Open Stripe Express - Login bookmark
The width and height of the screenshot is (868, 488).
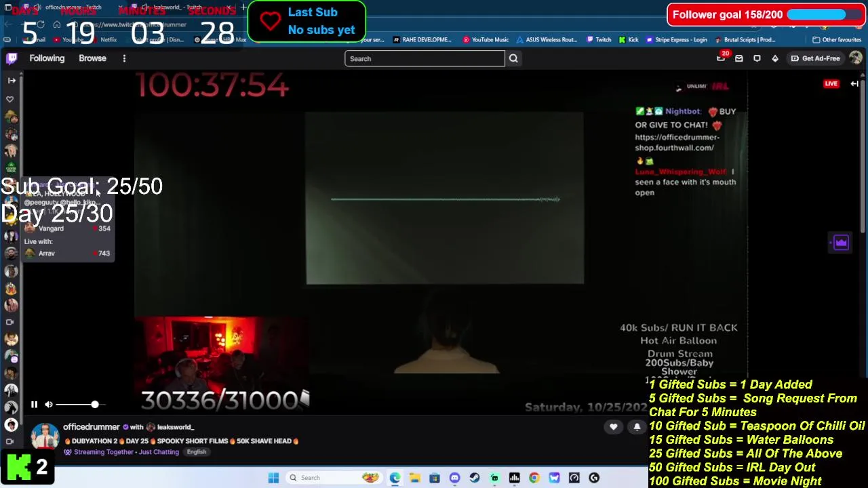(x=676, y=39)
